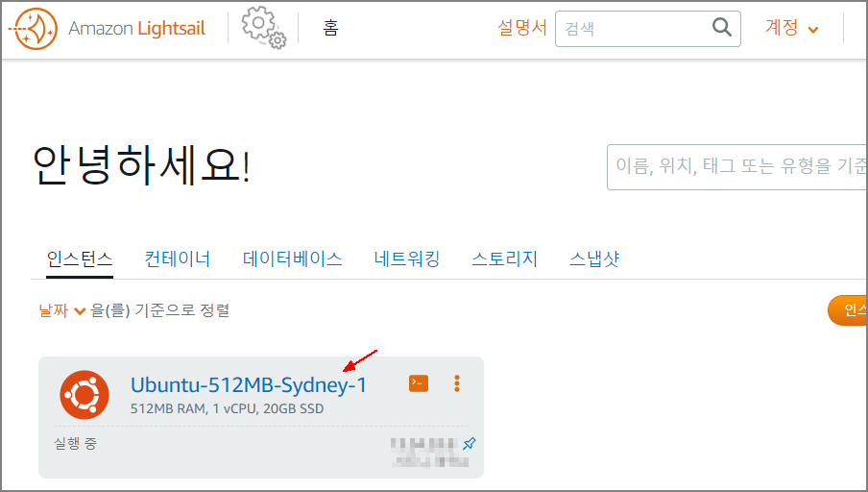Screen dimensions: 868x492
Task: Open the 설명서 documentation link
Action: [522, 27]
